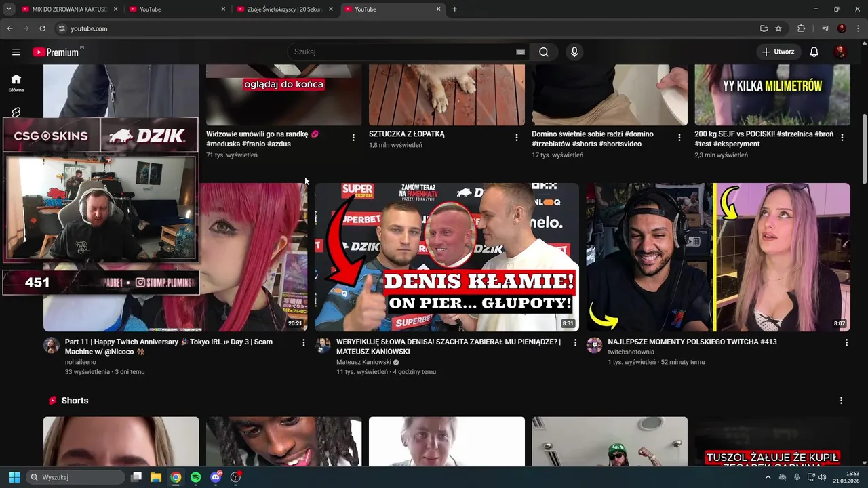The image size is (868, 488).
Task: Click twitchshotownia channel avatar
Action: click(594, 346)
